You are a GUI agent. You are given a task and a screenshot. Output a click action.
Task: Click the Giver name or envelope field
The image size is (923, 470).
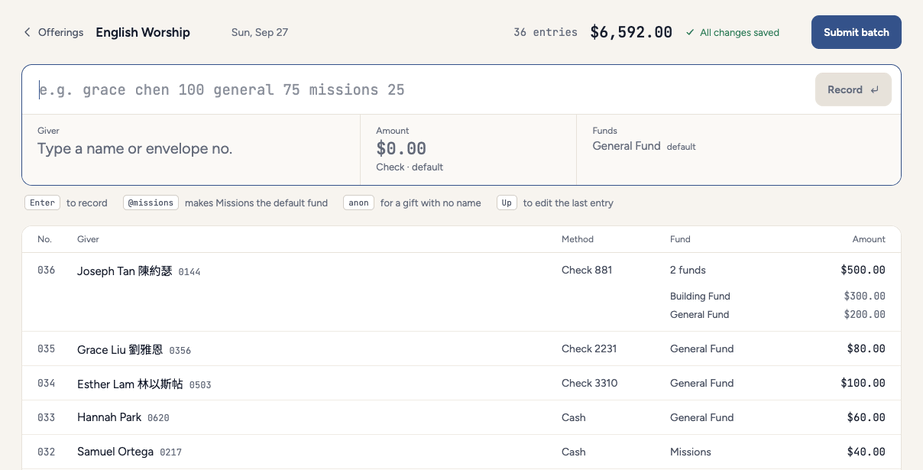coord(191,150)
